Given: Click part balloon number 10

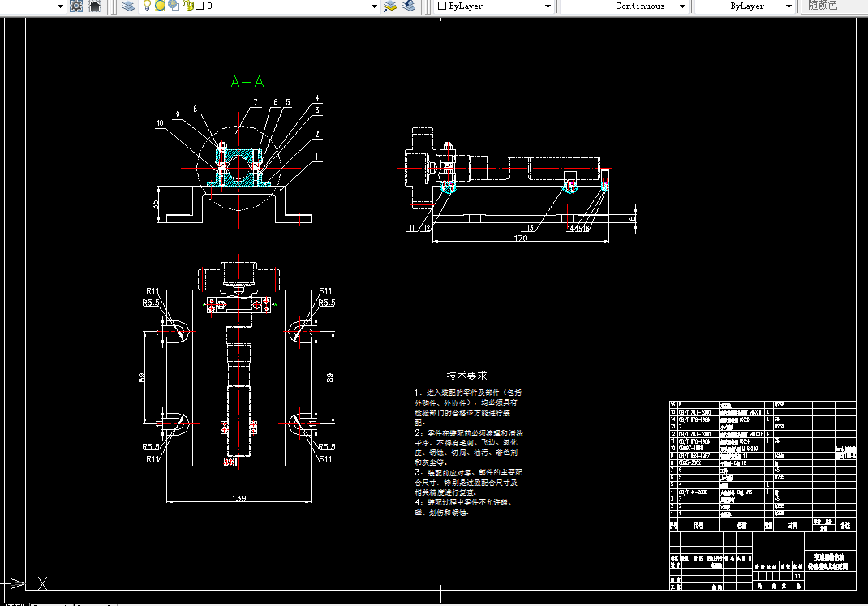Looking at the screenshot, I should (x=160, y=123).
